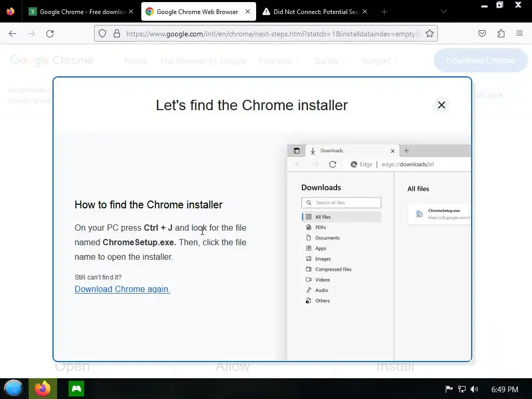Click the forward navigation arrow
The height and width of the screenshot is (399, 532).
point(31,34)
